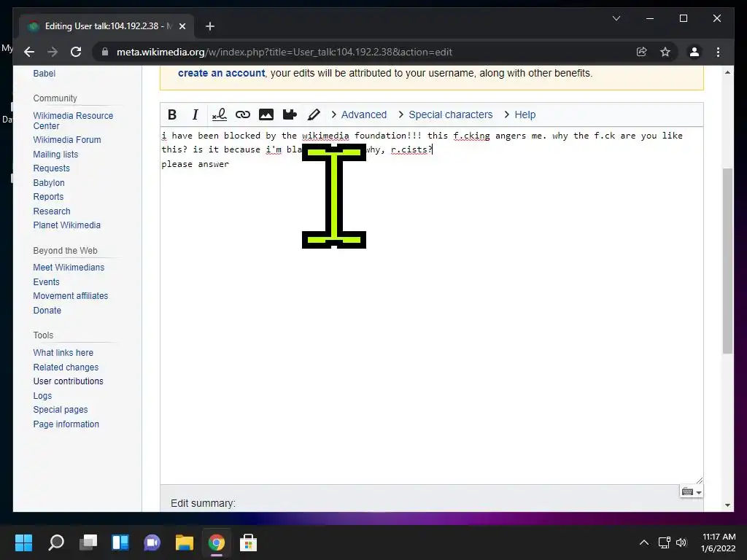The width and height of the screenshot is (747, 560).
Task: Open File Explorer from taskbar
Action: [x=185, y=542]
